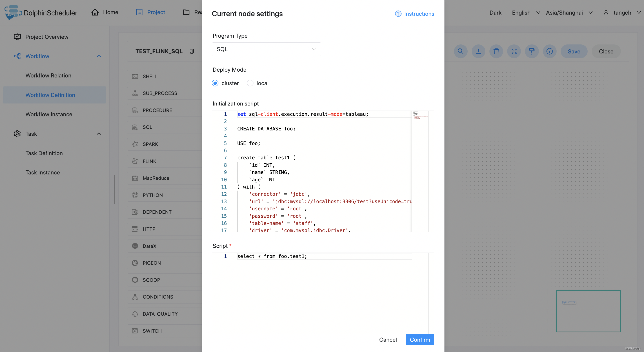This screenshot has width=644, height=352.
Task: Click the Instructions help link
Action: [415, 13]
